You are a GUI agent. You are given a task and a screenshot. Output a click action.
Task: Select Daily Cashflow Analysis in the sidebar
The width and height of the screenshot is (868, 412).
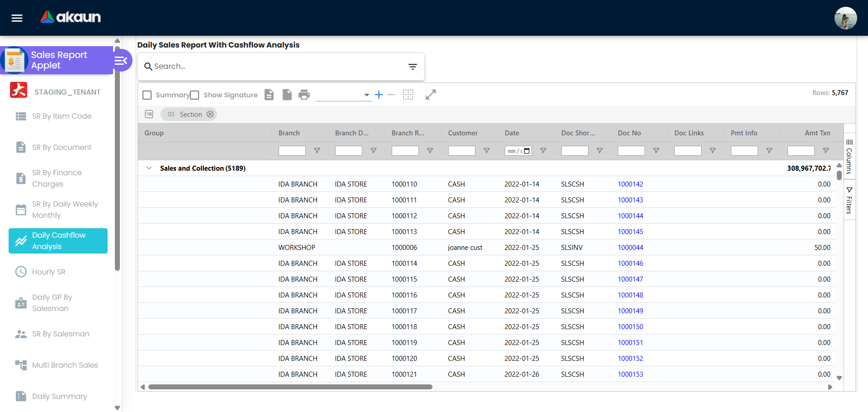(58, 240)
